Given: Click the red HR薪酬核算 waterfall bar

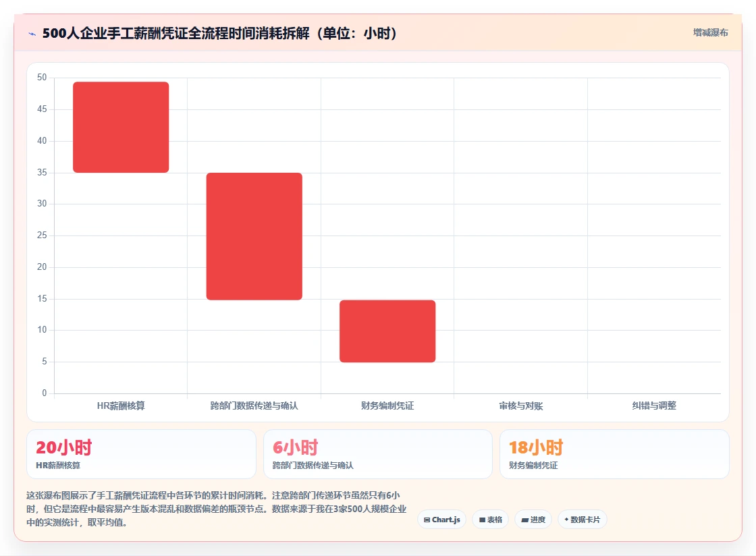Looking at the screenshot, I should point(121,128).
